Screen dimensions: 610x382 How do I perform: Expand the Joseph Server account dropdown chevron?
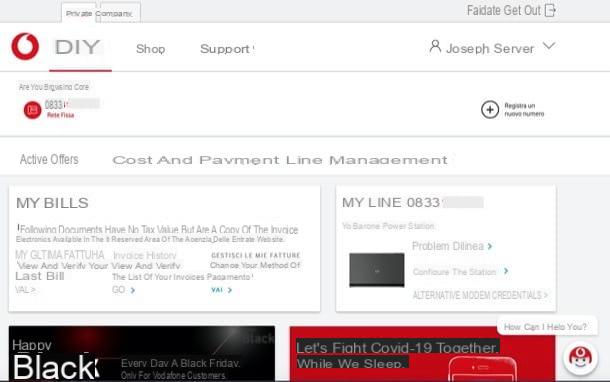549,46
